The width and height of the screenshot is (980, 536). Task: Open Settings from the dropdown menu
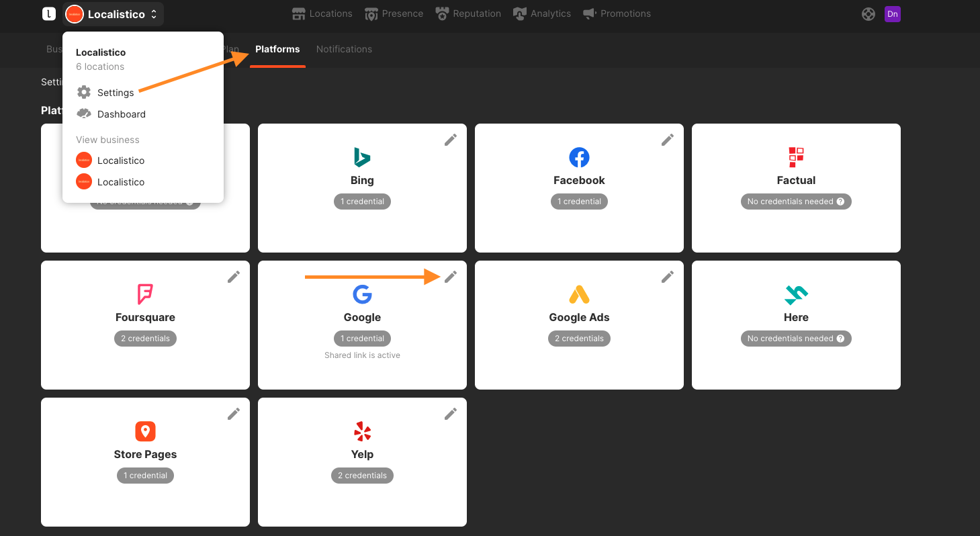(116, 93)
